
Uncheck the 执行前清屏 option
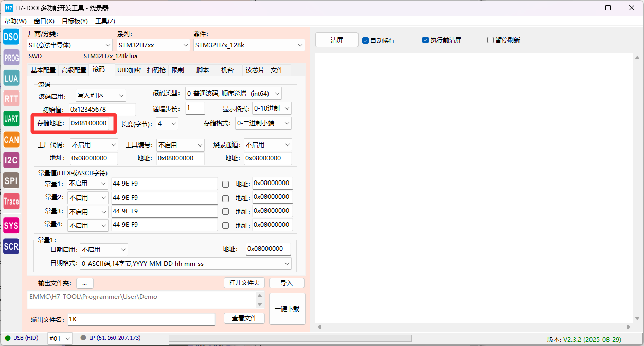[425, 40]
